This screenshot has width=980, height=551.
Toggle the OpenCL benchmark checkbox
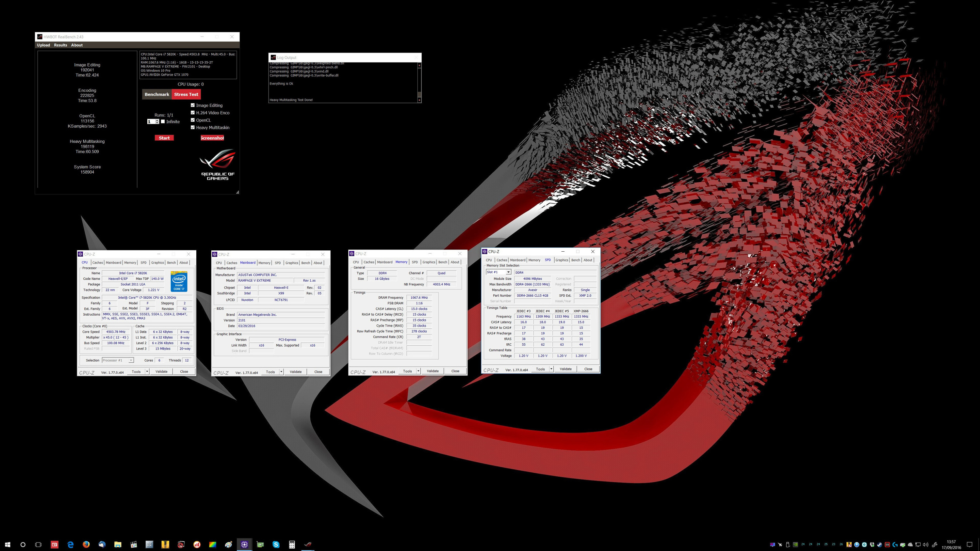pyautogui.click(x=192, y=120)
